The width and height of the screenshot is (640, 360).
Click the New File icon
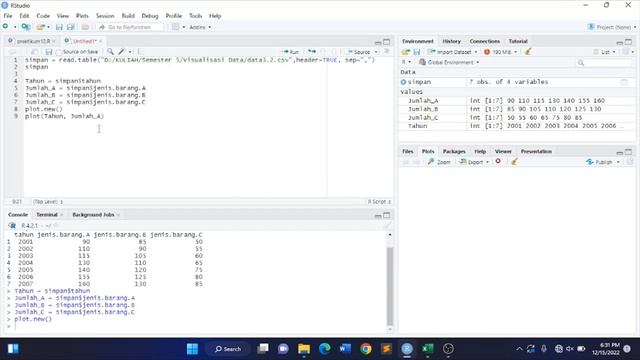pos(6,27)
